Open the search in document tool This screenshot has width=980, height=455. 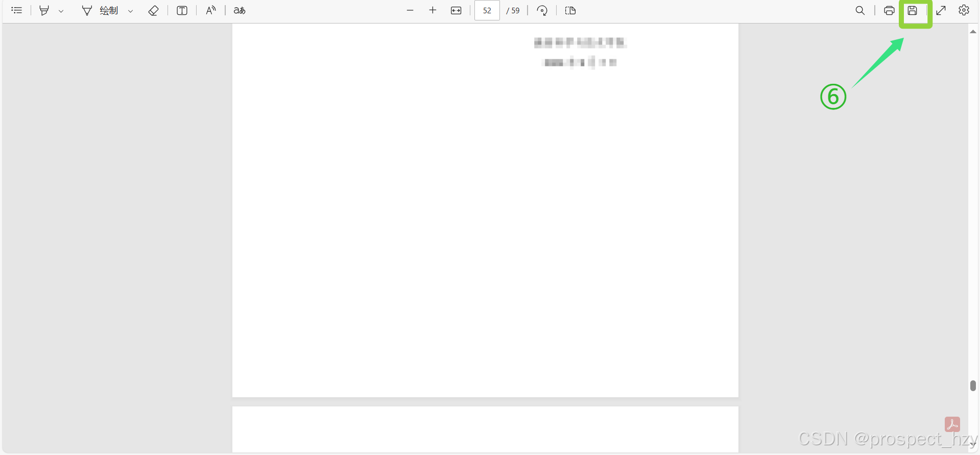click(x=860, y=10)
